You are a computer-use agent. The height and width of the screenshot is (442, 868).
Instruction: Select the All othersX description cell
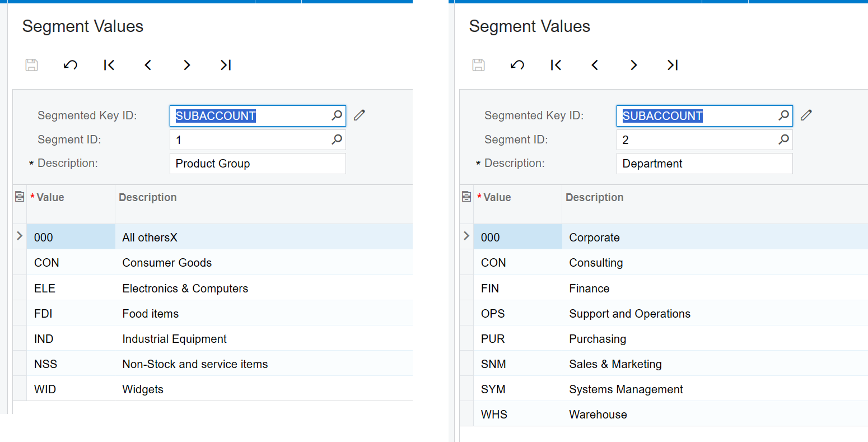point(264,237)
